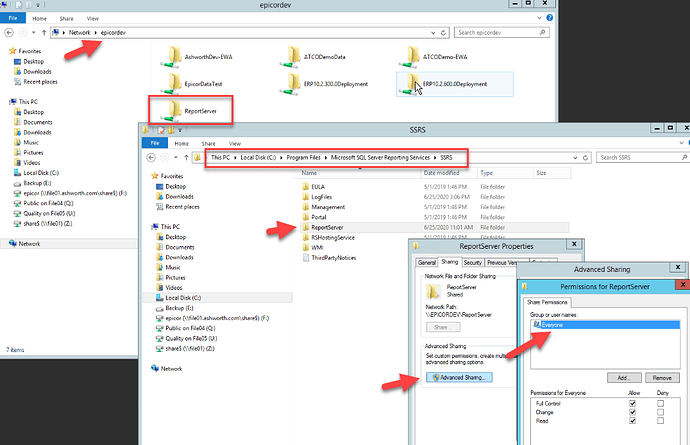Click the Remove button in Permissions dialog
Screen dimensions: 690x445
[662, 378]
